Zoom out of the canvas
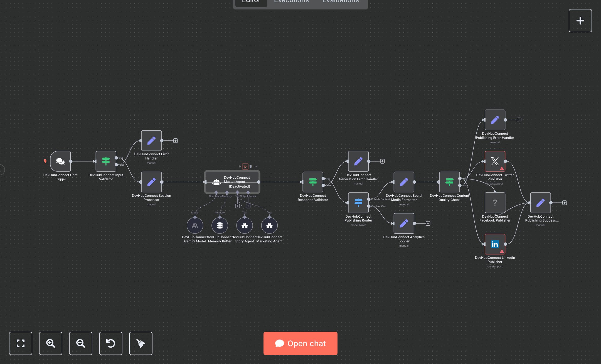Image resolution: width=601 pixels, height=364 pixels. [x=81, y=343]
